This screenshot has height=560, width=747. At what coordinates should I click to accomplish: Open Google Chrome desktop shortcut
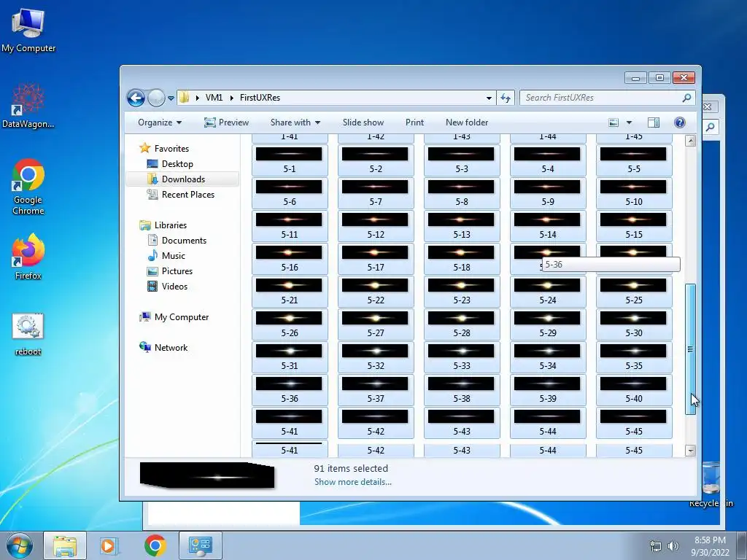click(28, 187)
